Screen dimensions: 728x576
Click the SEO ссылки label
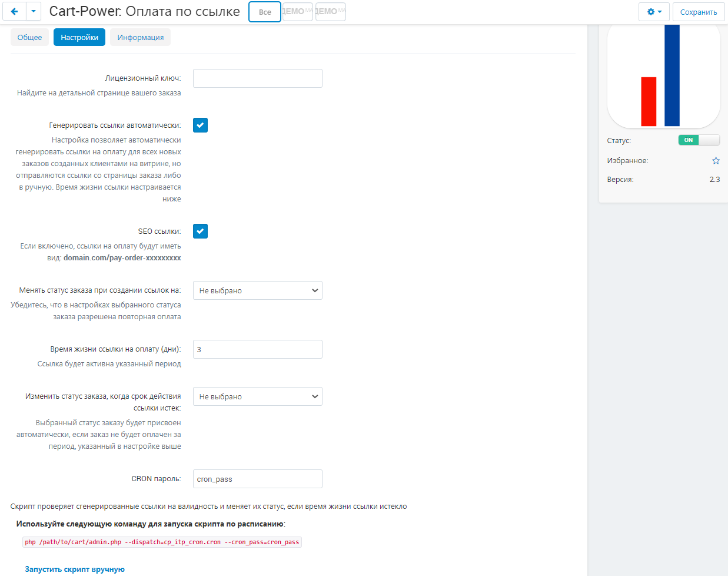click(159, 231)
